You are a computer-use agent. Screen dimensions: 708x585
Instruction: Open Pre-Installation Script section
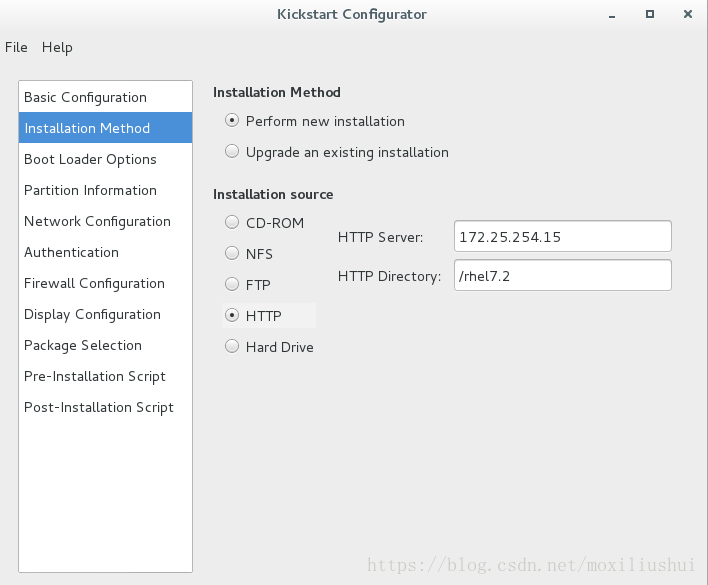click(105, 376)
